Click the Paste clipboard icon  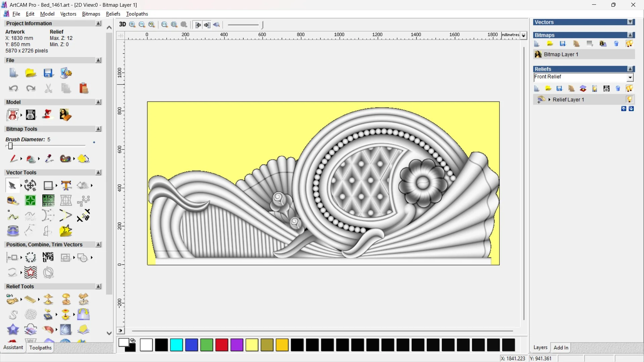[x=84, y=88]
